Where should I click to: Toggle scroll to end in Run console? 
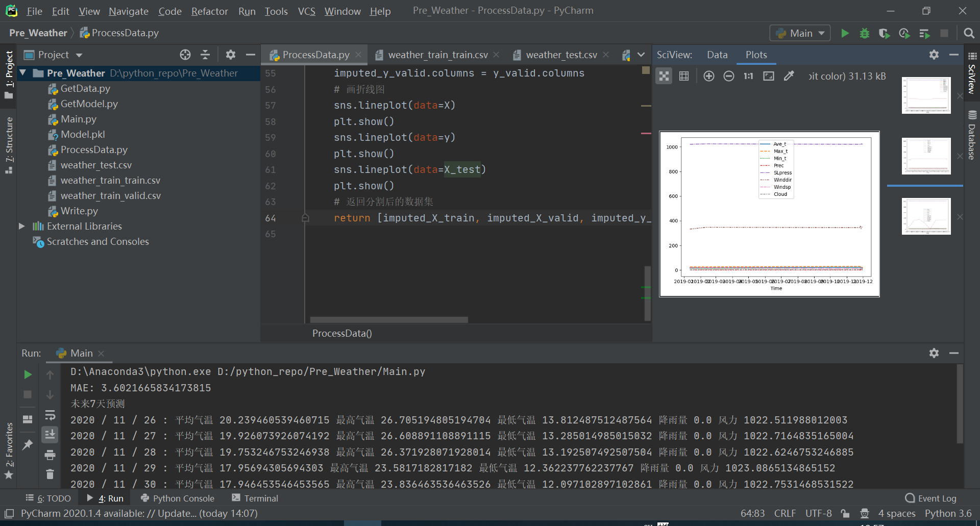pyautogui.click(x=50, y=435)
